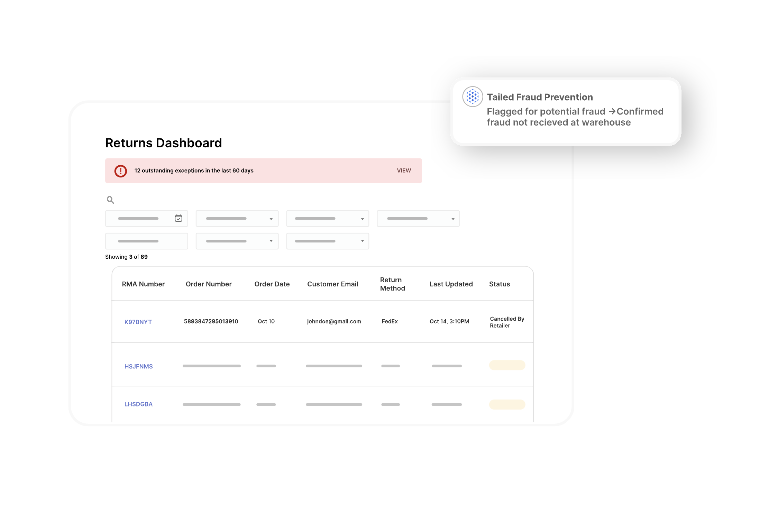Open RMA link LHSDGBA
The height and width of the screenshot is (532, 778).
(x=138, y=404)
